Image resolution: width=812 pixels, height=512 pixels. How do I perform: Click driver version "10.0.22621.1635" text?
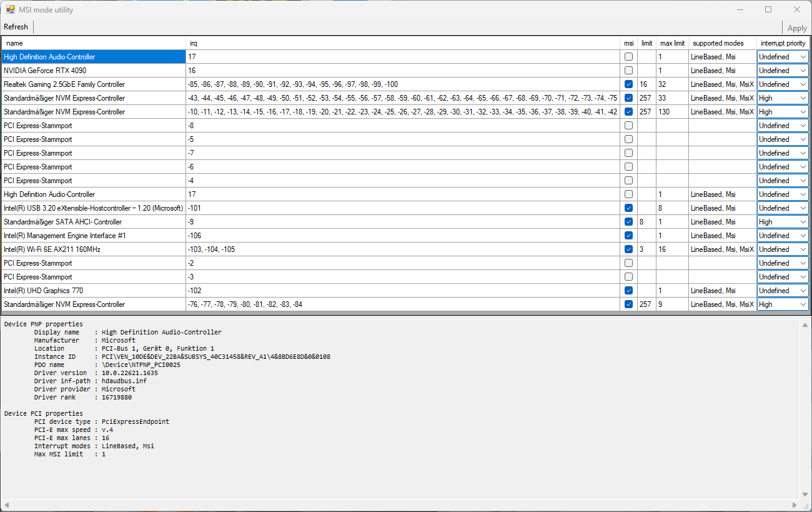[x=130, y=373]
